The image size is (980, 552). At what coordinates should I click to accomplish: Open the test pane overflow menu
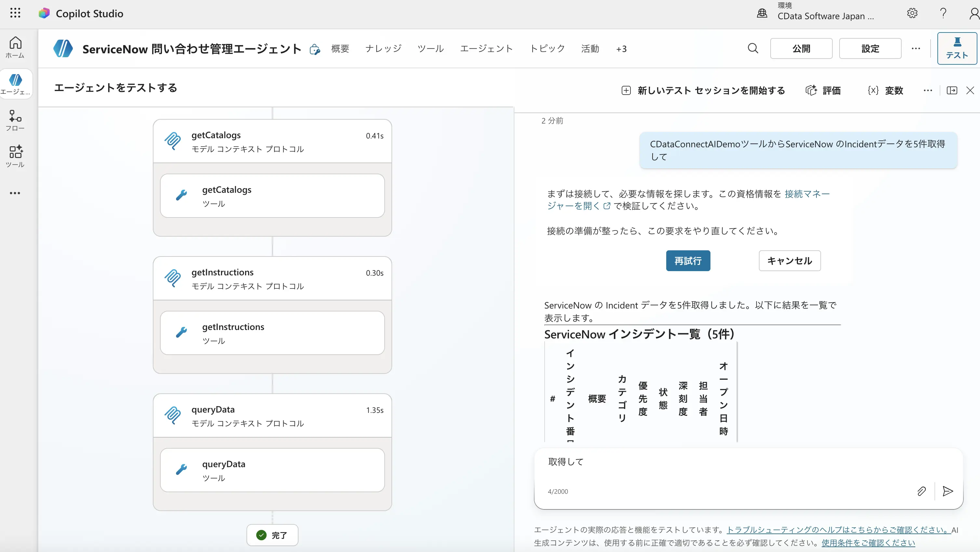[928, 90]
